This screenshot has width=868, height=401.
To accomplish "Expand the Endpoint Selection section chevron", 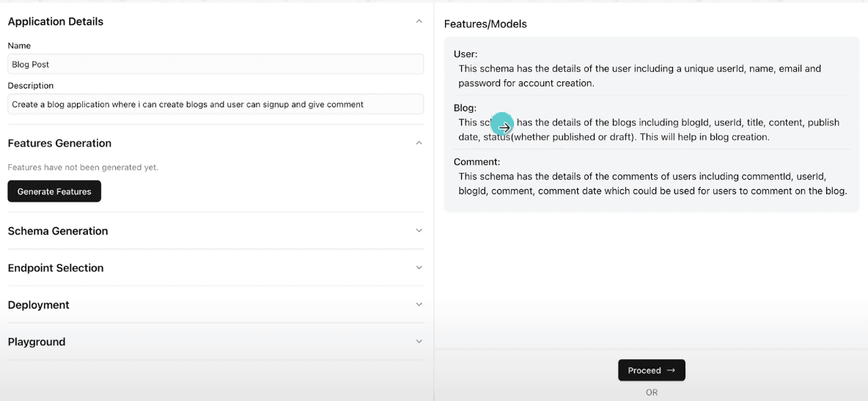I will [x=419, y=268].
